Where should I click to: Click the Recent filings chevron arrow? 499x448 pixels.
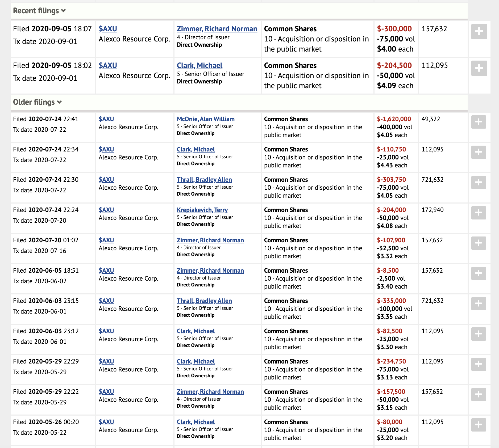63,11
